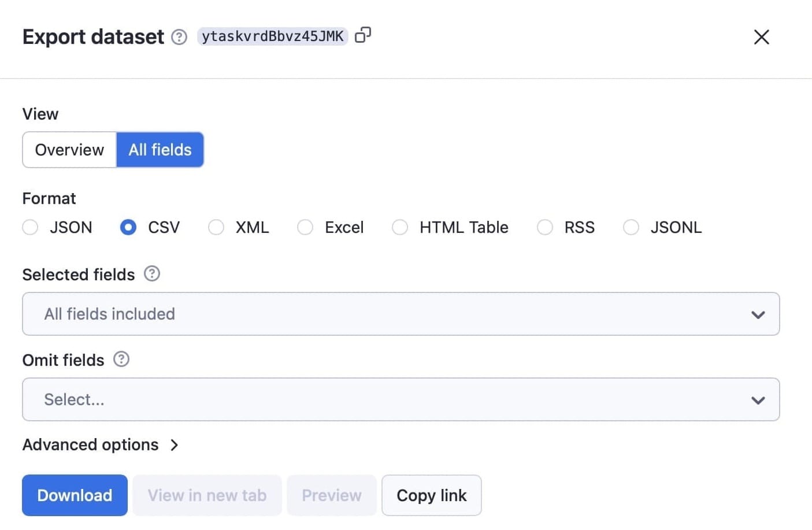Select the RSS export format

coord(545,227)
